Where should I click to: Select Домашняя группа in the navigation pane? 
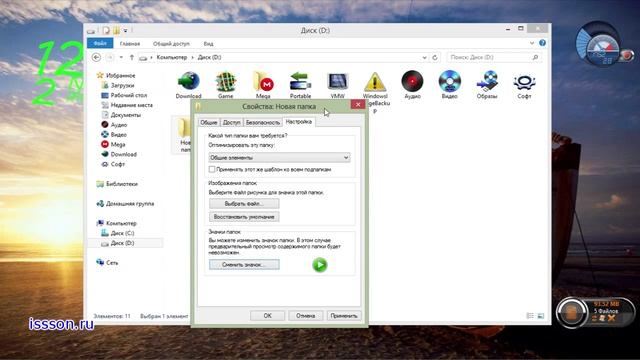130,203
